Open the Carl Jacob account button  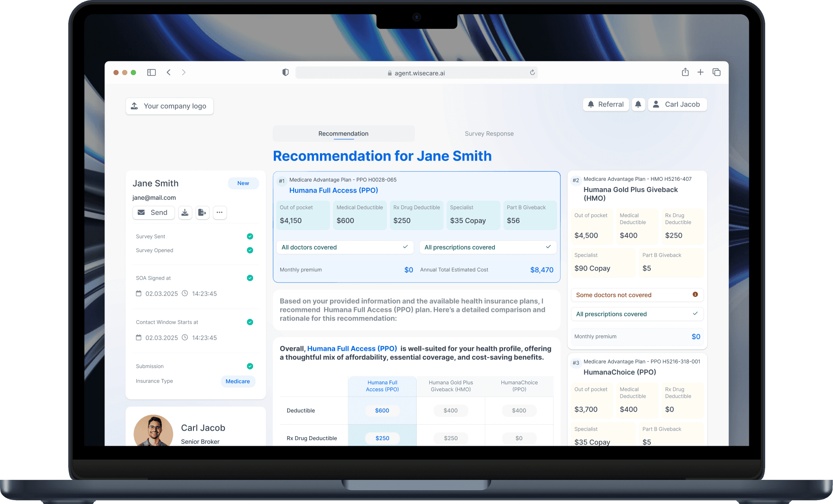pyautogui.click(x=677, y=104)
